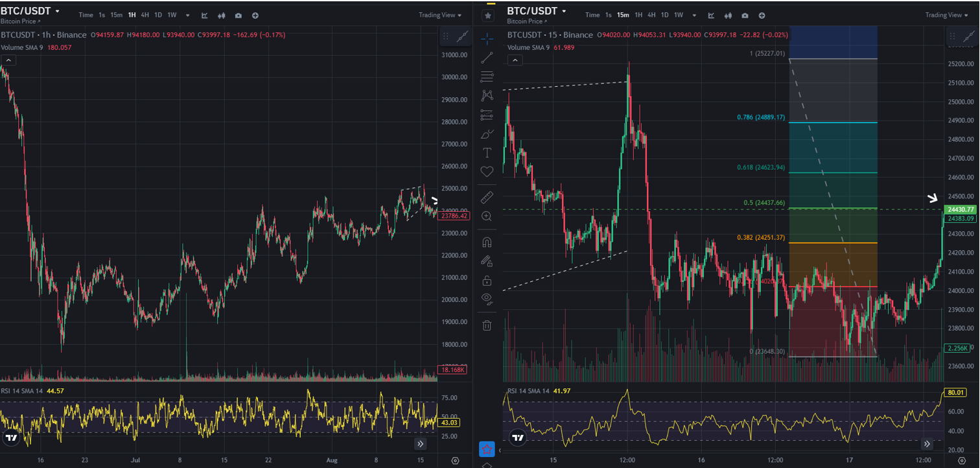Screen dimensions: 980x468
Task: Click the plus icon in right chart toolbar
Action: point(762,15)
